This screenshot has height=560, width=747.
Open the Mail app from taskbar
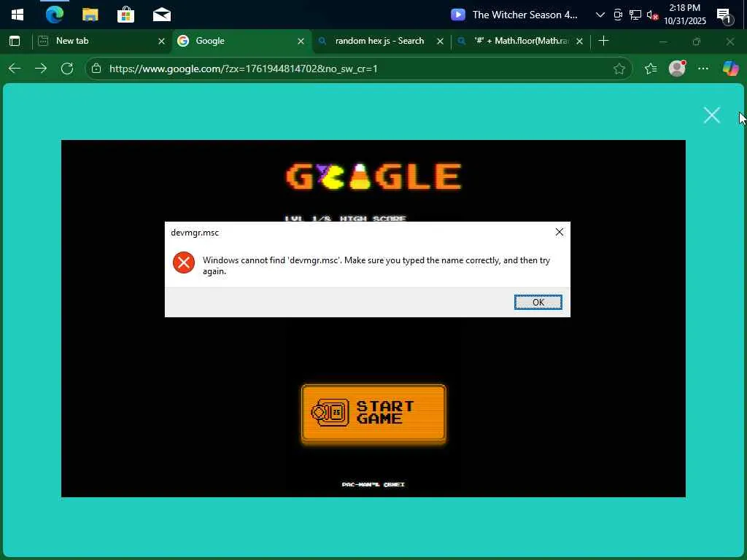(x=161, y=15)
